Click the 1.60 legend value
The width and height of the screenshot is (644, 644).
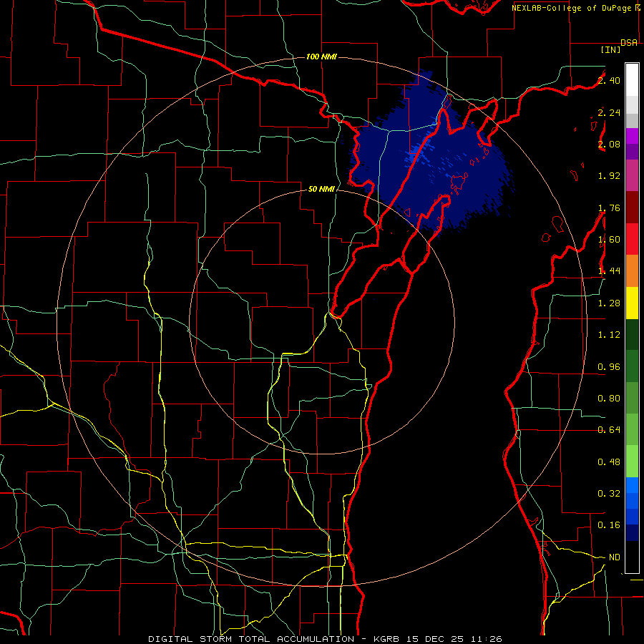tap(609, 240)
